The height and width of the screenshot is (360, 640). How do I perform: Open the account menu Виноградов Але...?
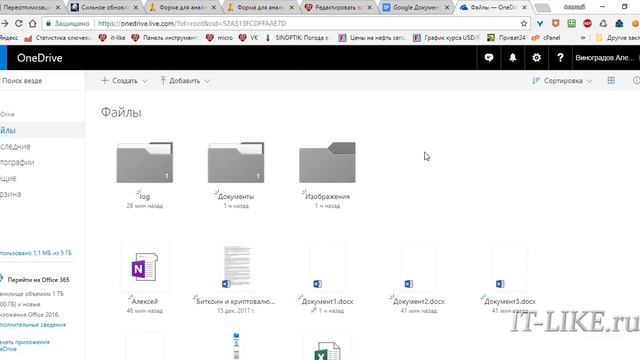point(606,58)
